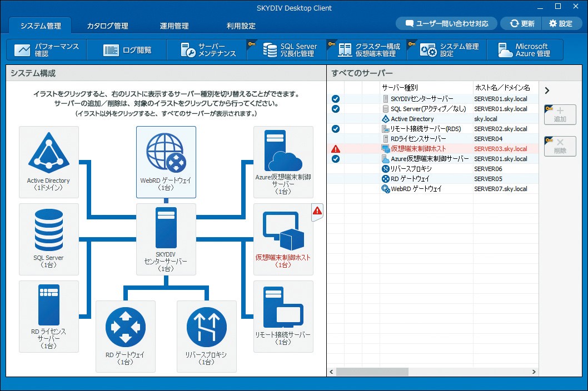Select the リモート接続サーバー(RDS) row
The image size is (588, 391).
coord(433,129)
